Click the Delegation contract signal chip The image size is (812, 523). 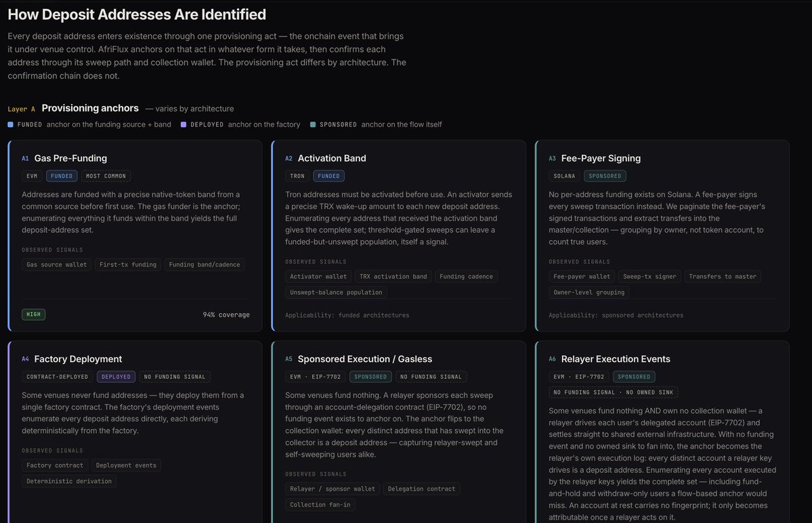click(421, 488)
